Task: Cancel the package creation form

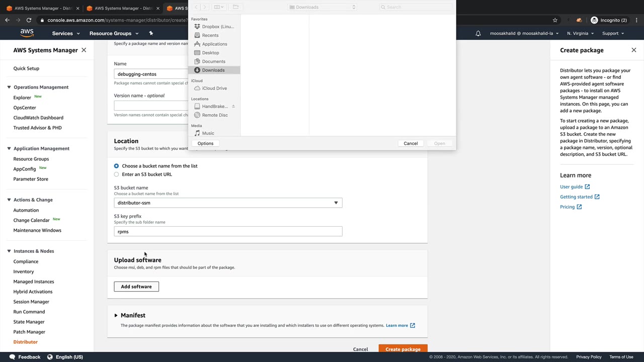Action: pyautogui.click(x=360, y=349)
